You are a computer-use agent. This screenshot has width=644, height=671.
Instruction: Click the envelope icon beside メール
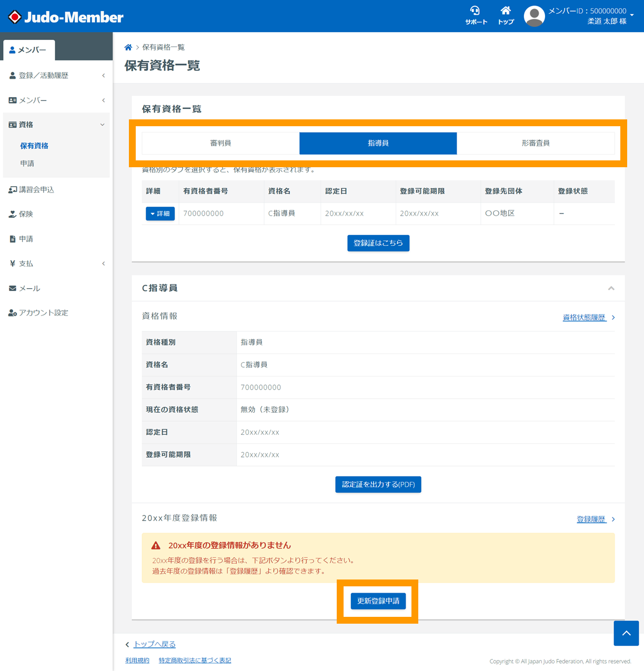coord(13,288)
